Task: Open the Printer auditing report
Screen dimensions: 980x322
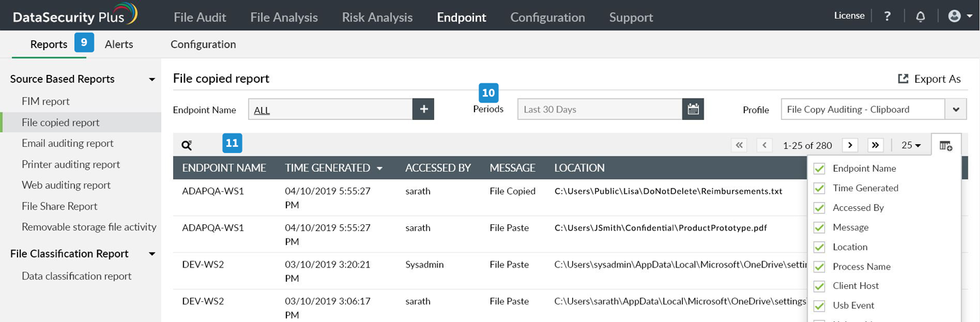Action: click(x=71, y=164)
